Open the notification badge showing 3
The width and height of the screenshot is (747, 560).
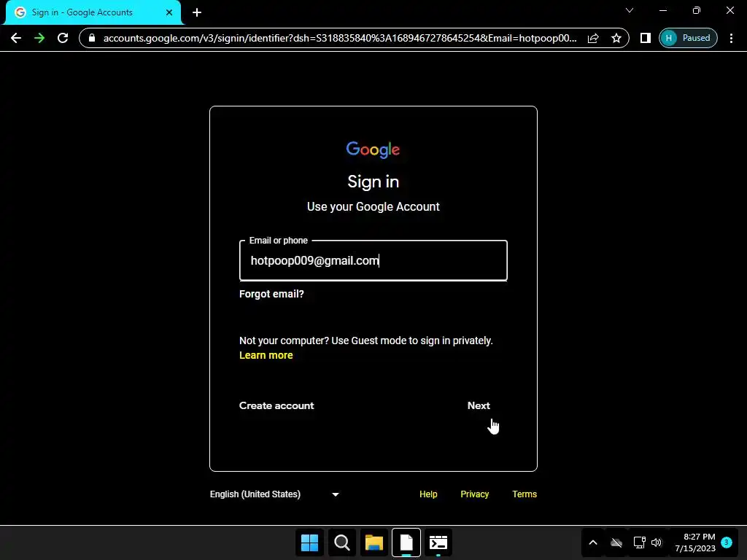[727, 542]
